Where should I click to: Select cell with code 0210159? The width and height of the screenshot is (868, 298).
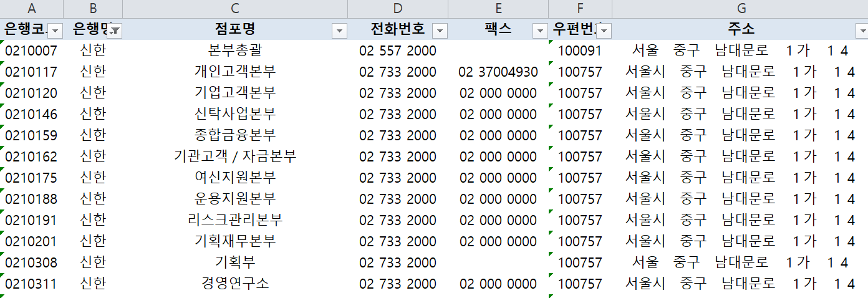(32, 135)
